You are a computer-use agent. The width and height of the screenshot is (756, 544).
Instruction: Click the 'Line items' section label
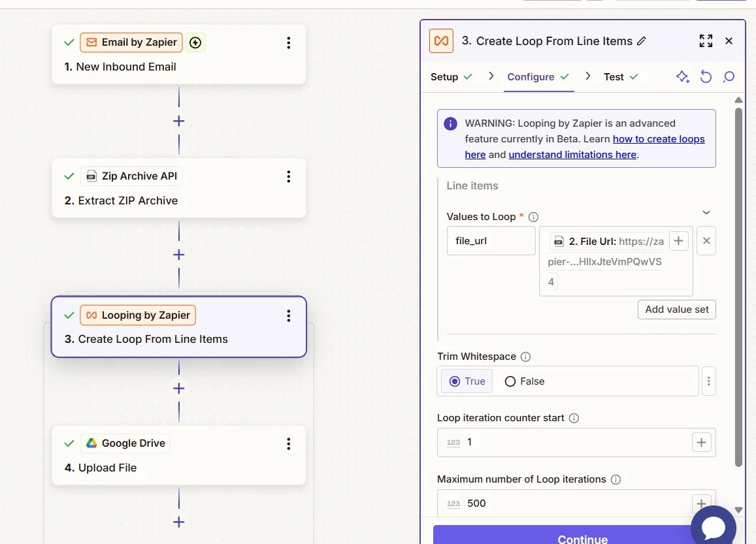click(x=472, y=185)
